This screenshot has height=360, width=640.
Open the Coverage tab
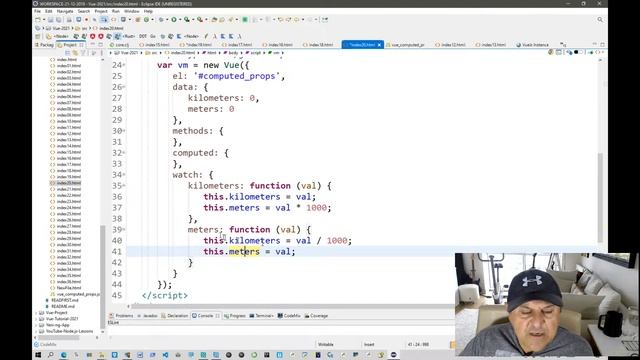tap(316, 316)
